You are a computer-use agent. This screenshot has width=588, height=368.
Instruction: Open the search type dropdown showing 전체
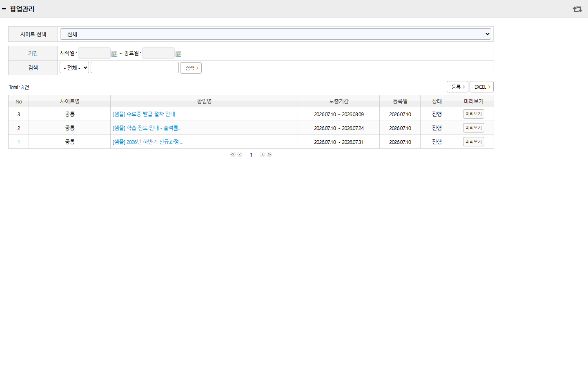(74, 67)
